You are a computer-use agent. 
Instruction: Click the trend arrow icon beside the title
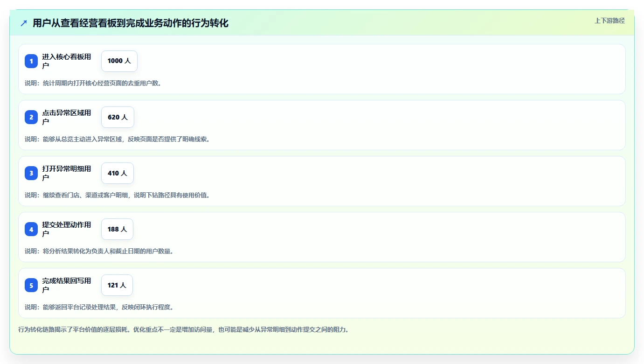point(24,23)
